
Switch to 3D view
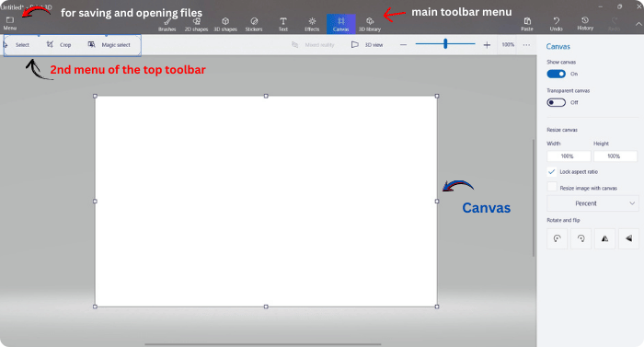click(367, 45)
